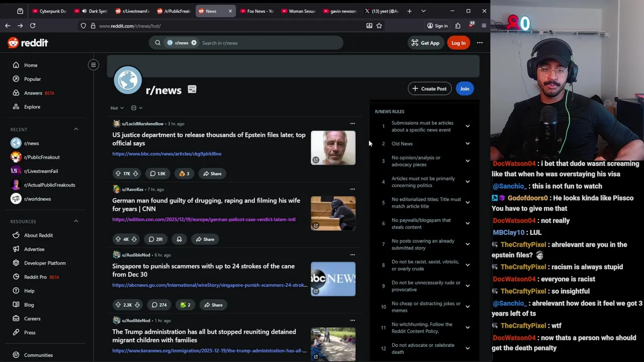Give award on Epstein files post
644x362 pixels.
pyautogui.click(x=184, y=173)
